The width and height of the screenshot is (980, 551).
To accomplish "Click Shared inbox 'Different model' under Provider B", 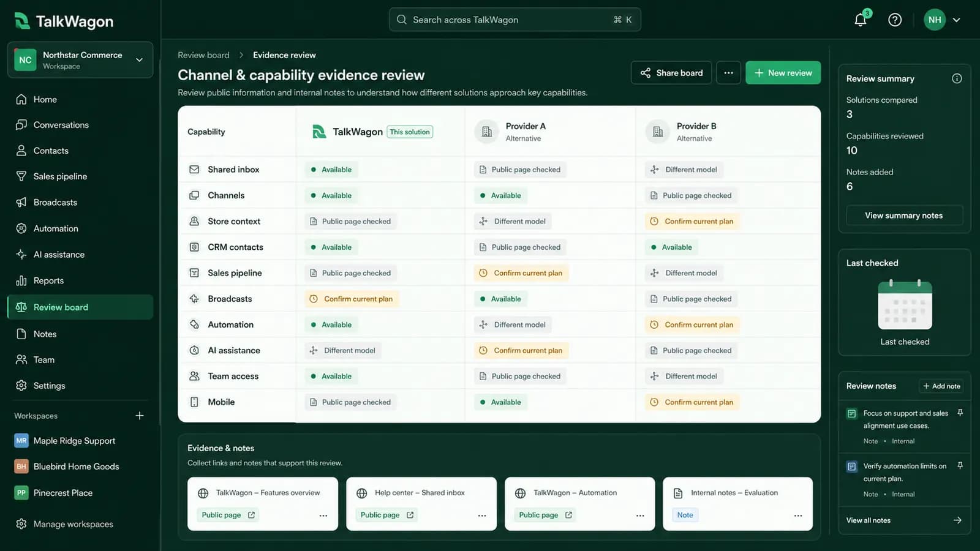I will [x=684, y=170].
